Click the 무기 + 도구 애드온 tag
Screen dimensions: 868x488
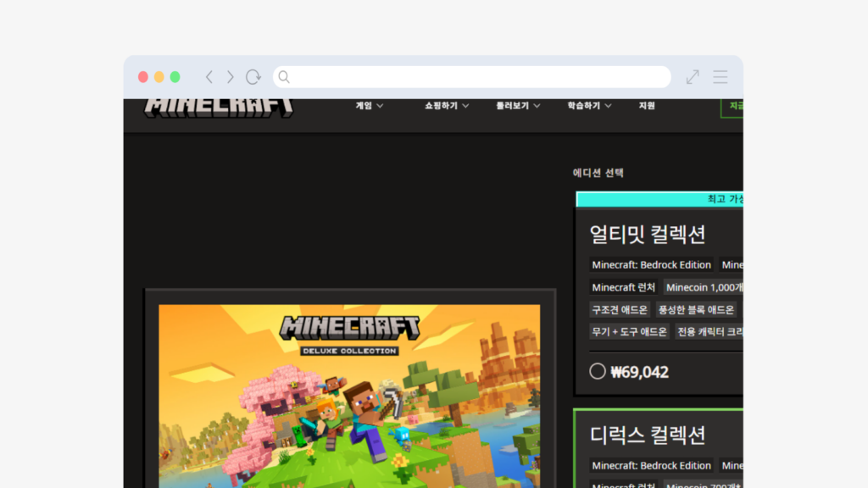coord(630,332)
